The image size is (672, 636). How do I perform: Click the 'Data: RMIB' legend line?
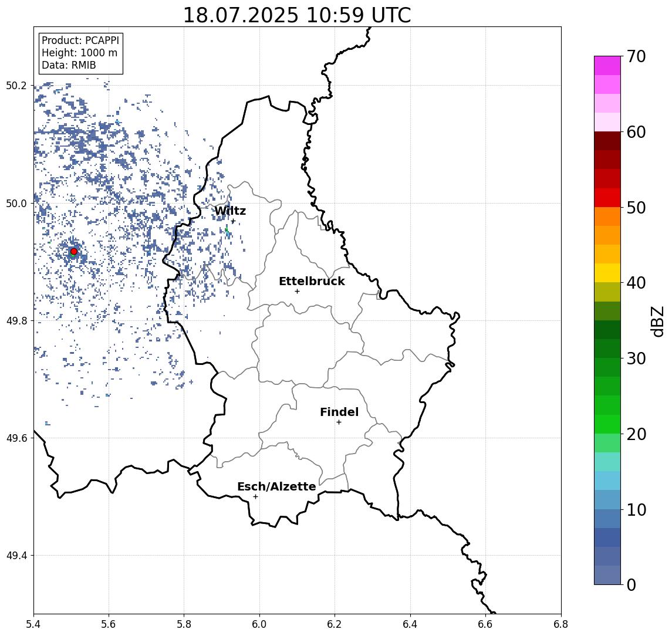(69, 65)
